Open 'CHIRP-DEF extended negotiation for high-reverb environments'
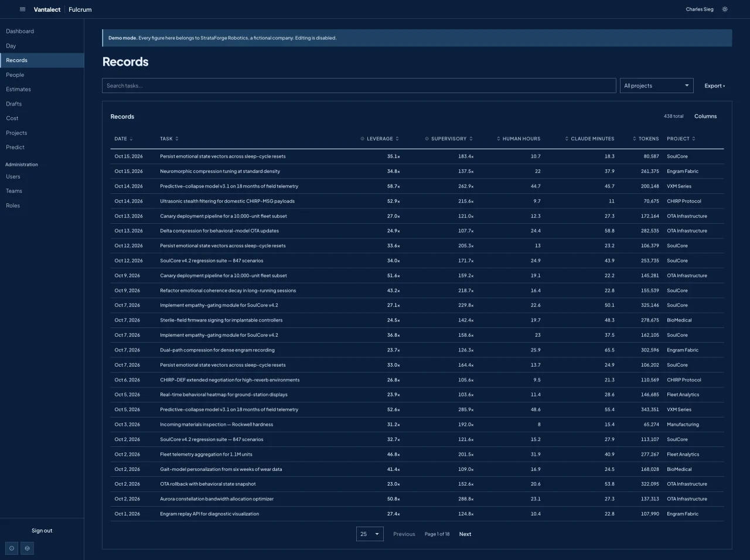The height and width of the screenshot is (560, 750). [417, 380]
